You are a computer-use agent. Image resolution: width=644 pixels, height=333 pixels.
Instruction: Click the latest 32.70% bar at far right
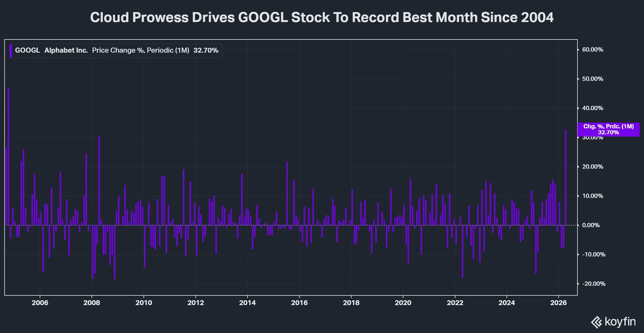tap(566, 177)
